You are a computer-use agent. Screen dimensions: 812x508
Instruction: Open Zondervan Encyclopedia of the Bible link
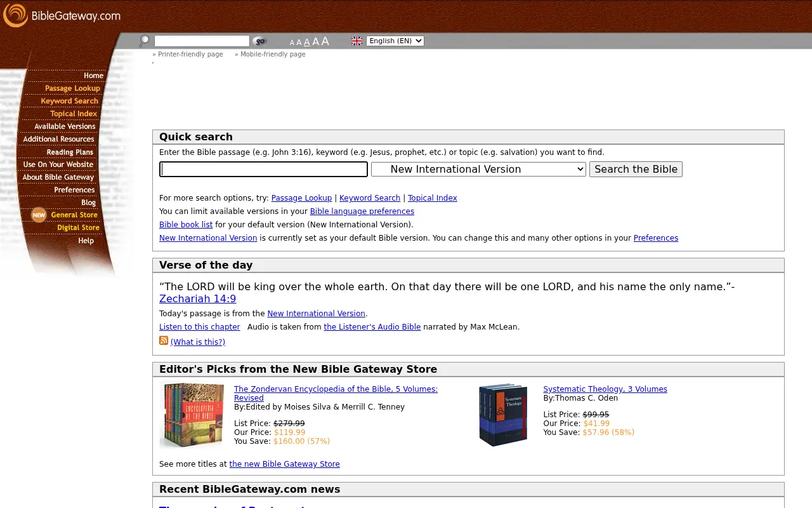pos(336,394)
